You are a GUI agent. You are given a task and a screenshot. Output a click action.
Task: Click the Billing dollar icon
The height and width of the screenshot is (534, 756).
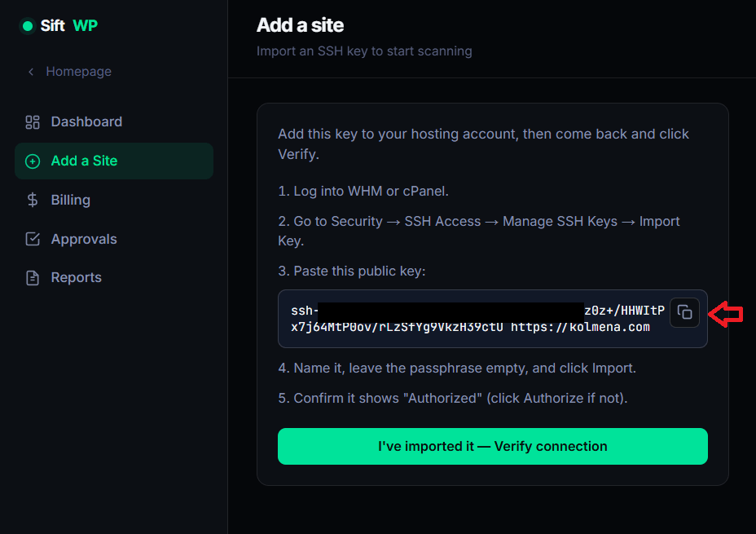pos(33,200)
